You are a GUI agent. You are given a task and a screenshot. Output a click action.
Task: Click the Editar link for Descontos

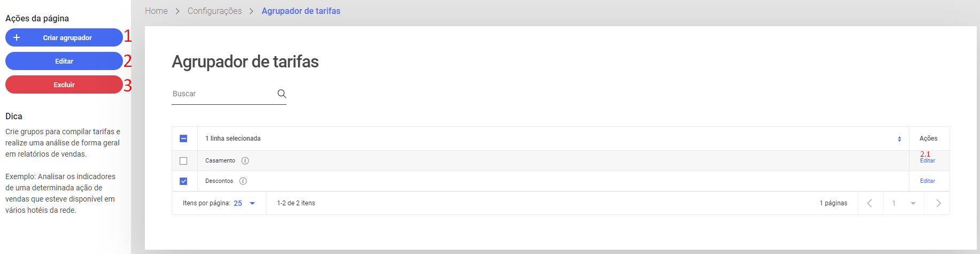coord(928,181)
